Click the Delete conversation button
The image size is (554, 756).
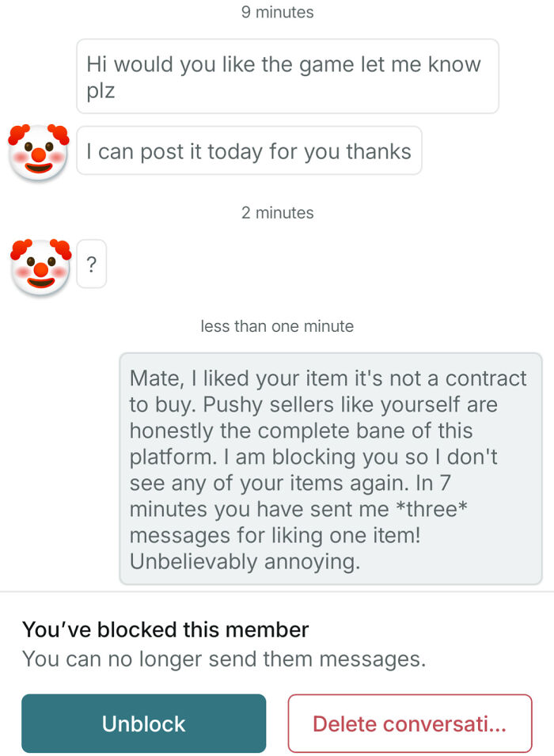410,723
